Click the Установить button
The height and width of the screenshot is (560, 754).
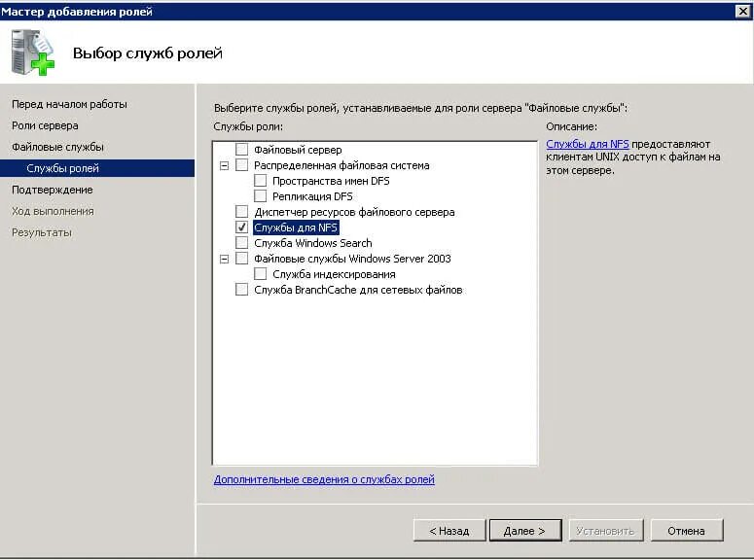[x=606, y=531]
